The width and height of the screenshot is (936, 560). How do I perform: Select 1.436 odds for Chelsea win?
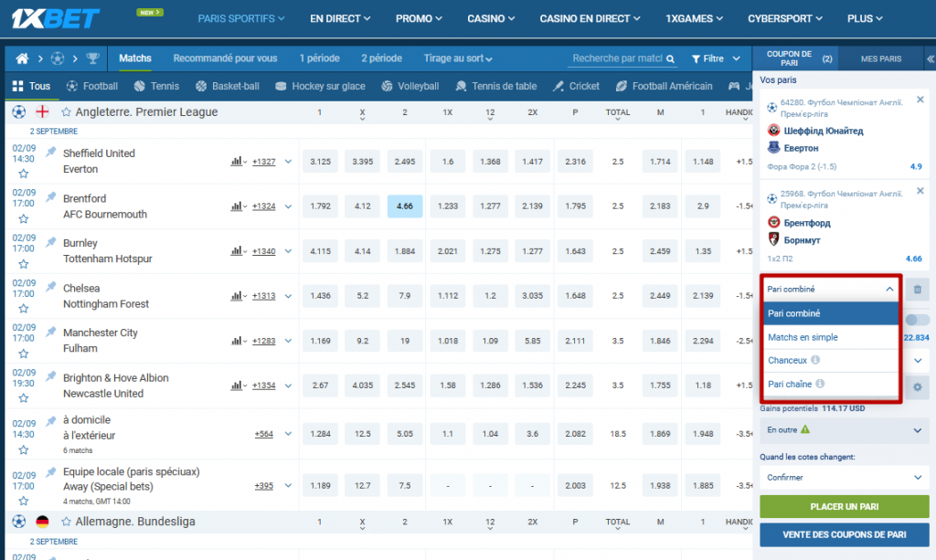pos(320,296)
